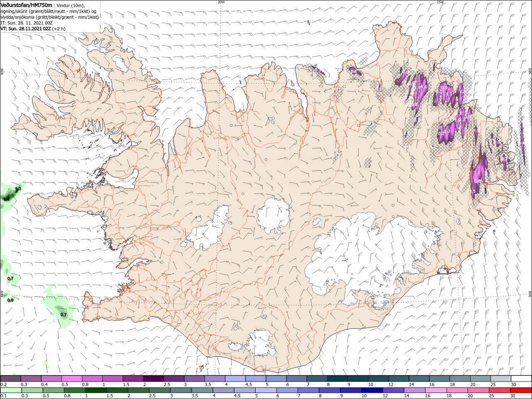Click the dark green swatch between 1 and 1.5 in the rain legend
The height and width of the screenshot is (399, 532).
95,390
